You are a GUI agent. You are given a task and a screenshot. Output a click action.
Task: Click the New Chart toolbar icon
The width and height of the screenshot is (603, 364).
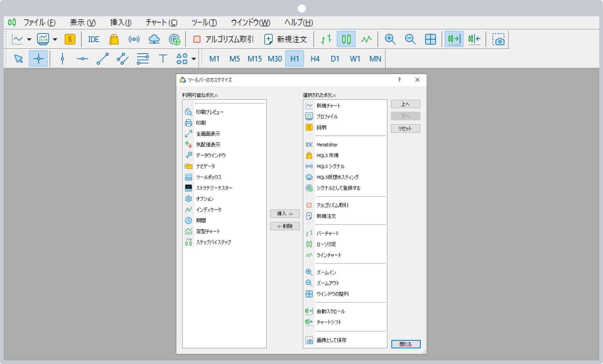(x=18, y=39)
